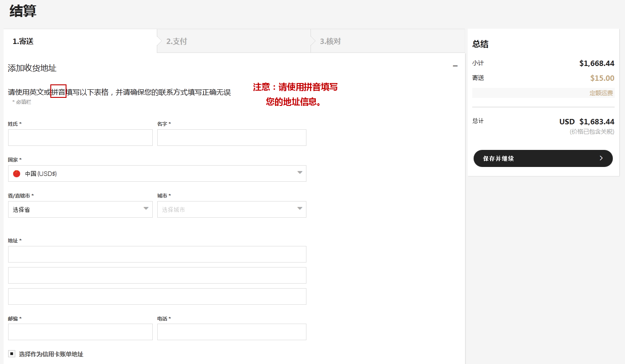Toggle 选择作为信用卡账单地址 checkbox
Image resolution: width=625 pixels, height=364 pixels.
[12, 354]
